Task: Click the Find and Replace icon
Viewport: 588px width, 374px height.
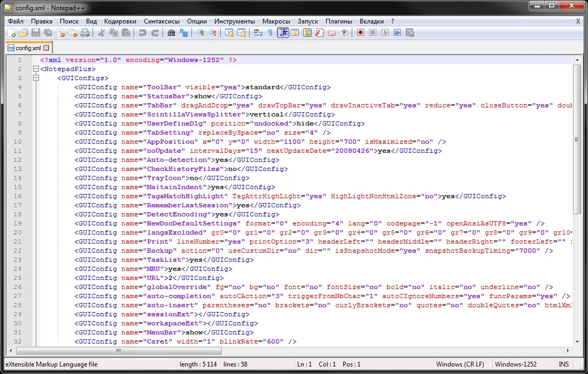Action: click(184, 33)
